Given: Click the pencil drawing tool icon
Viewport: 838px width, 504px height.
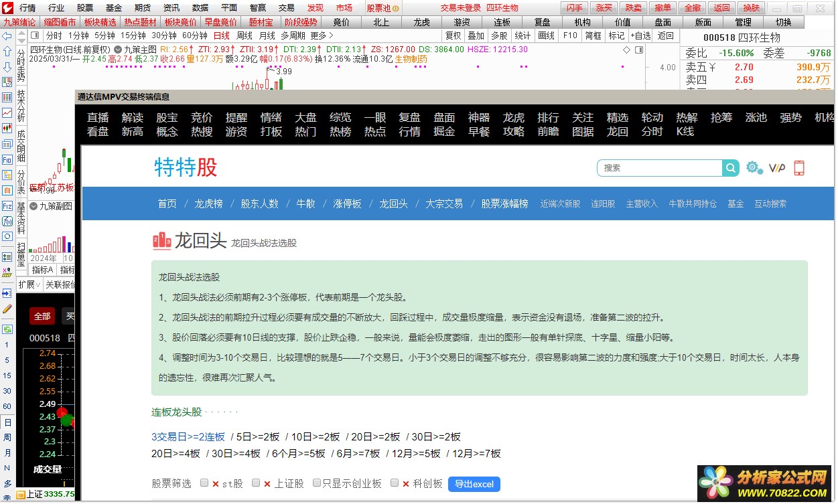Looking at the screenshot, I should point(7,309).
